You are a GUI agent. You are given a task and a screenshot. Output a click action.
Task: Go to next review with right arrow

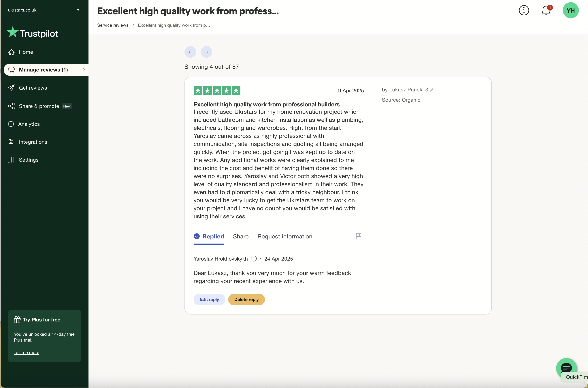click(x=206, y=52)
